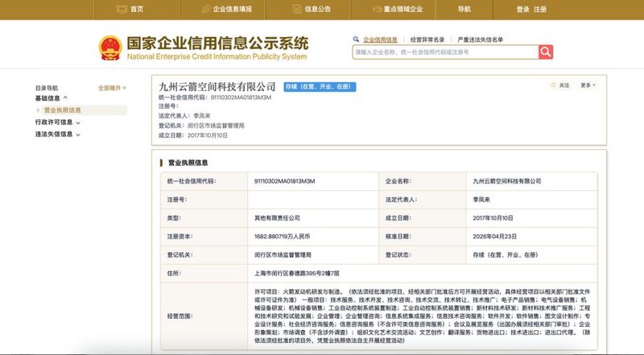Click the star icon next to 关注
The height and width of the screenshot is (355, 644).
pos(553,85)
